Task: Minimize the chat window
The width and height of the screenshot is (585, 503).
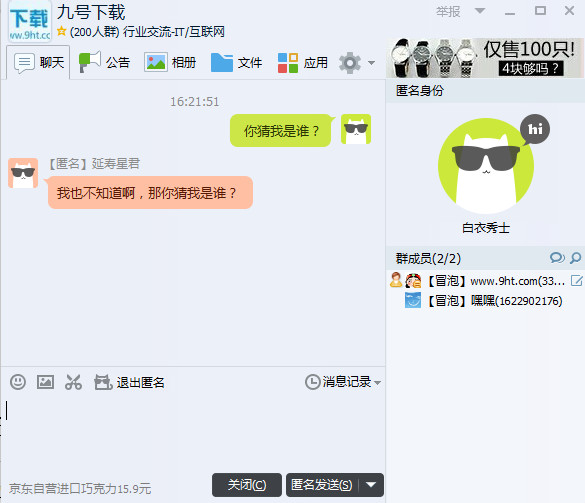Action: (x=510, y=12)
